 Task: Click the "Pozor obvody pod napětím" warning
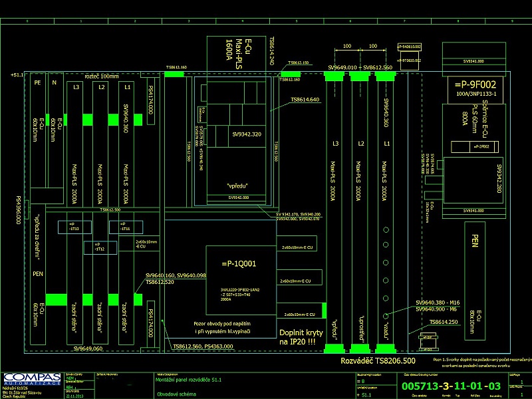pos(222,324)
